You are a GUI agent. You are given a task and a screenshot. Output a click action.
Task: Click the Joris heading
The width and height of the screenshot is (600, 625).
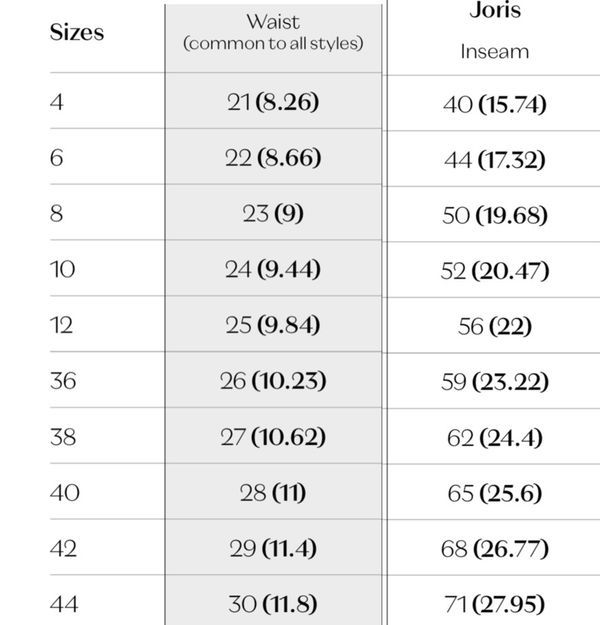[x=493, y=13]
